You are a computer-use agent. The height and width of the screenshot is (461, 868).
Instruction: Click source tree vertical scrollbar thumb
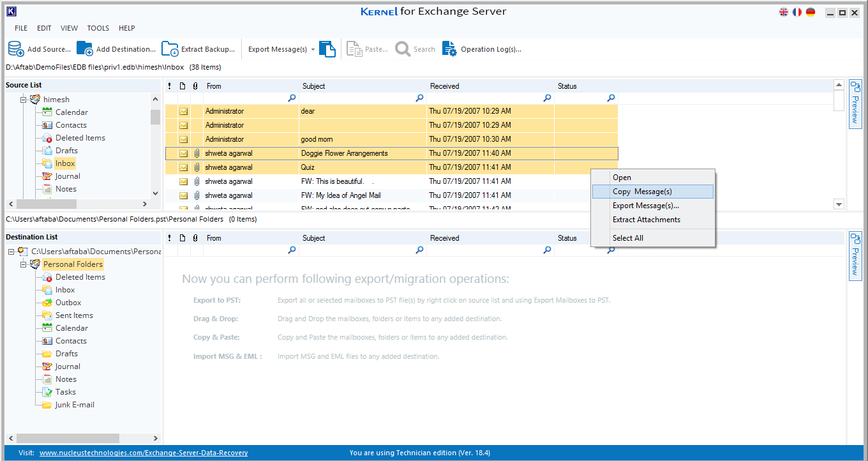pyautogui.click(x=155, y=117)
